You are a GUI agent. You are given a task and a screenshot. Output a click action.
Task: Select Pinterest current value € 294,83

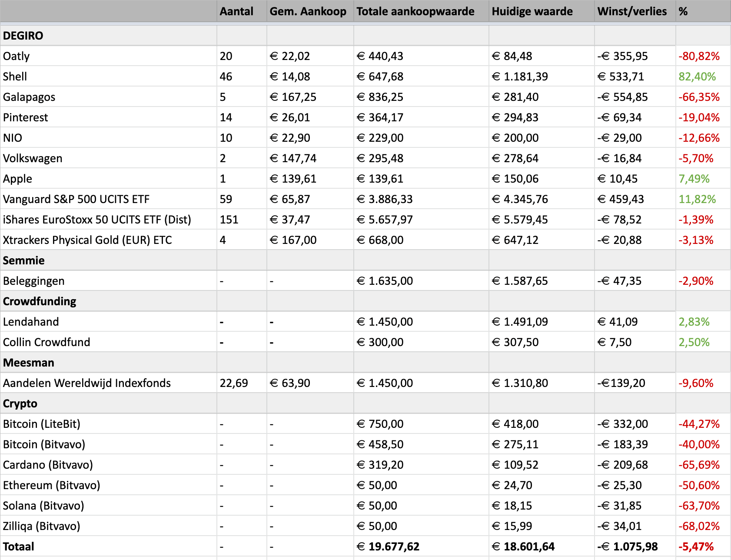(x=542, y=117)
